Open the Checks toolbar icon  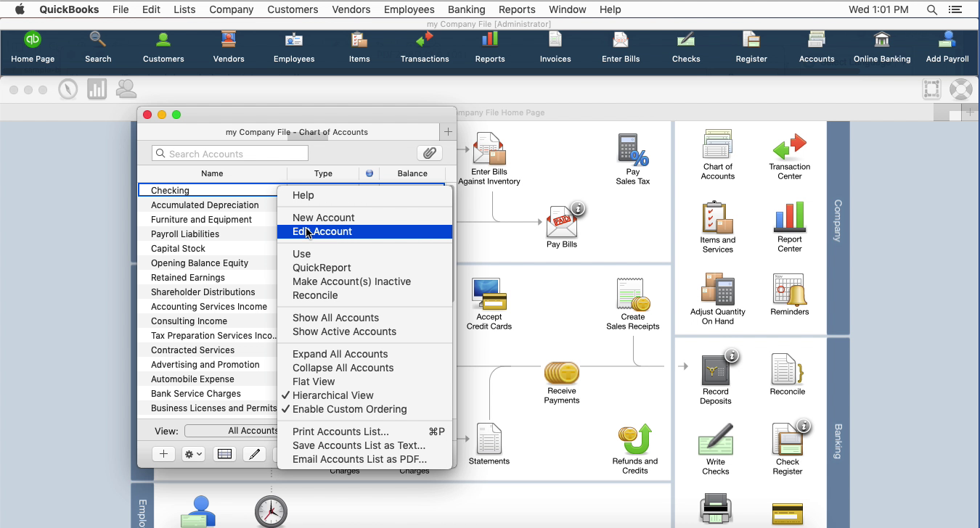pos(686,48)
